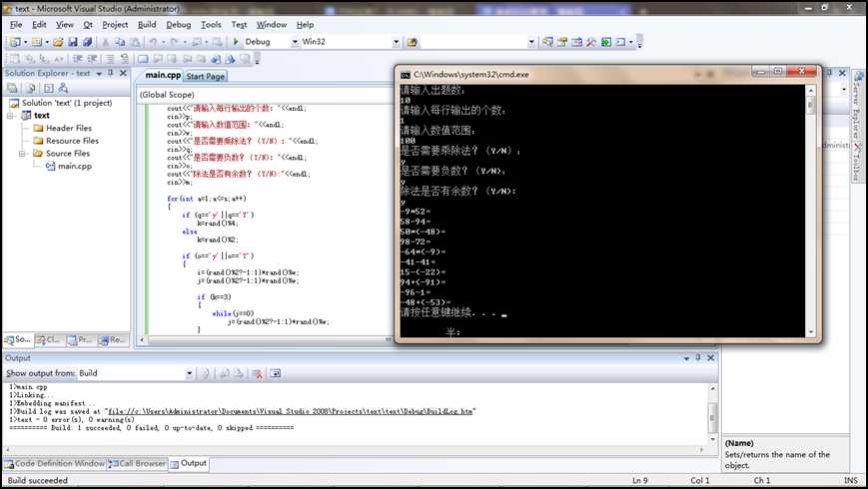Click View Class Diagram icon in Solution Explorer
This screenshot has width=868, height=489.
(x=63, y=88)
